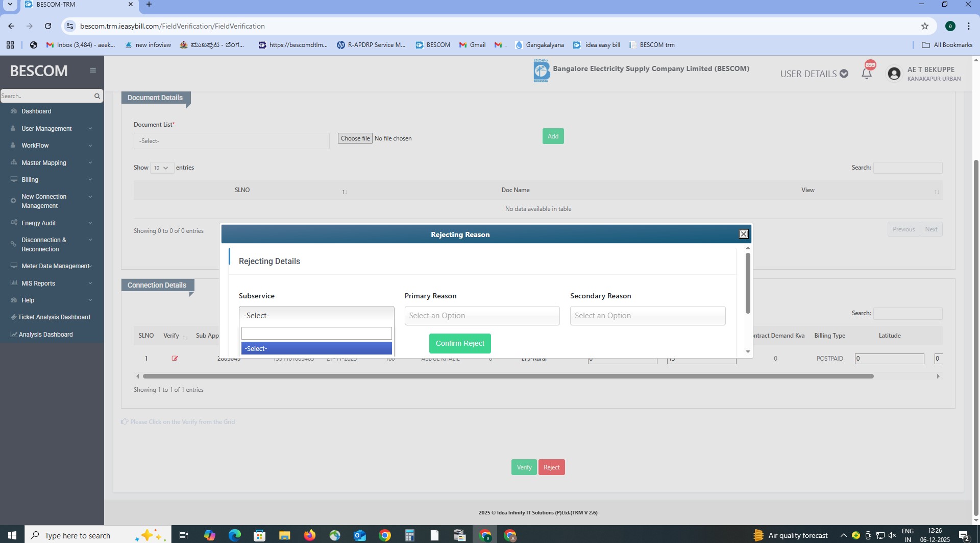Click the Latitude input in row 1
The height and width of the screenshot is (543, 980).
[890, 359]
